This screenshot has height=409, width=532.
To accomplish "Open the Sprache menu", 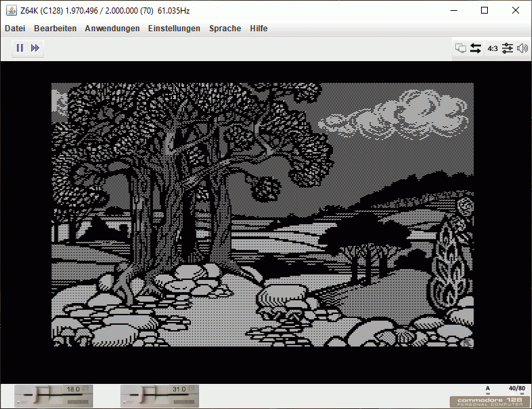I will click(225, 29).
